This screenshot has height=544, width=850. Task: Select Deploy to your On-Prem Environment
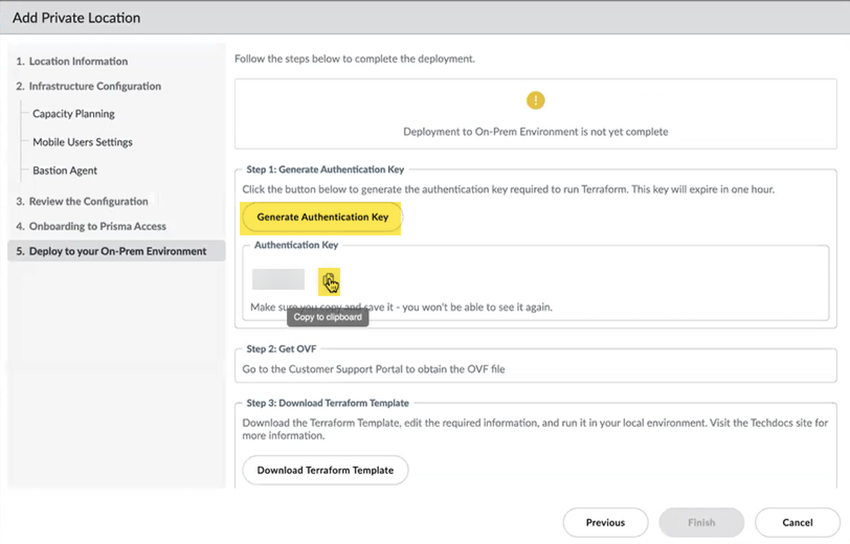pos(117,251)
